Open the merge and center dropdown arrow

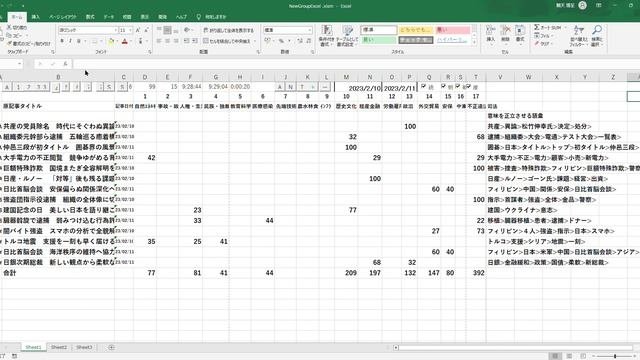(255, 41)
